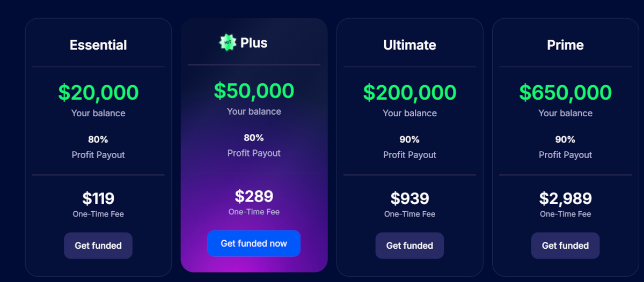Click the blue Get funded now button

[x=254, y=243]
